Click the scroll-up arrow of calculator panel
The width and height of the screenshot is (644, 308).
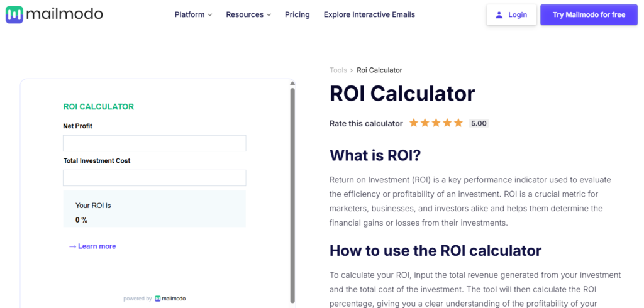(x=292, y=84)
